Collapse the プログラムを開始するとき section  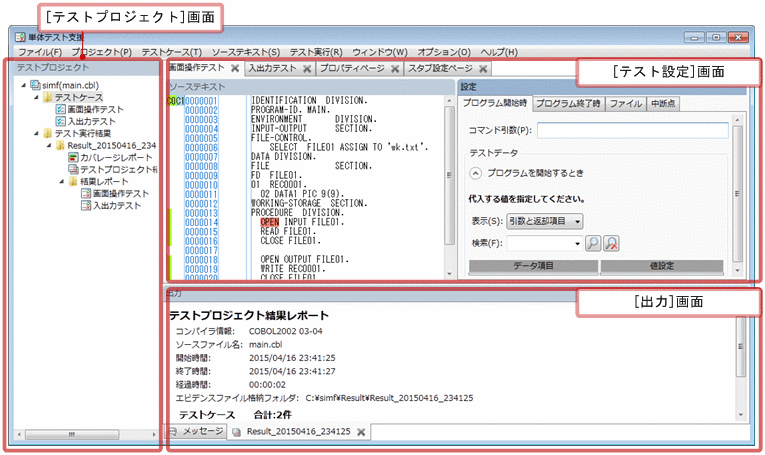[x=476, y=173]
